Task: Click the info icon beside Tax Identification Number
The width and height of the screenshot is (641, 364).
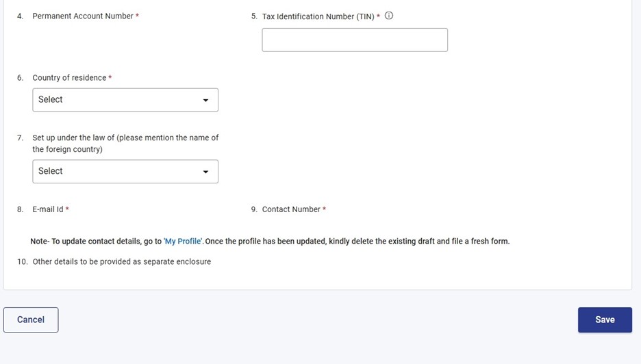Action: tap(389, 16)
